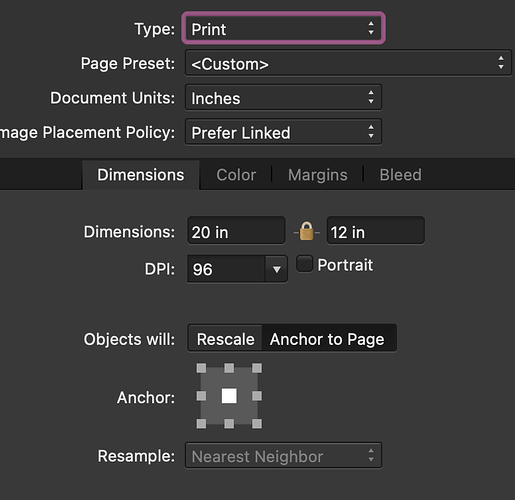Select the middle-left anchor point
Screen dimensions: 515x500
pyautogui.click(x=201, y=396)
